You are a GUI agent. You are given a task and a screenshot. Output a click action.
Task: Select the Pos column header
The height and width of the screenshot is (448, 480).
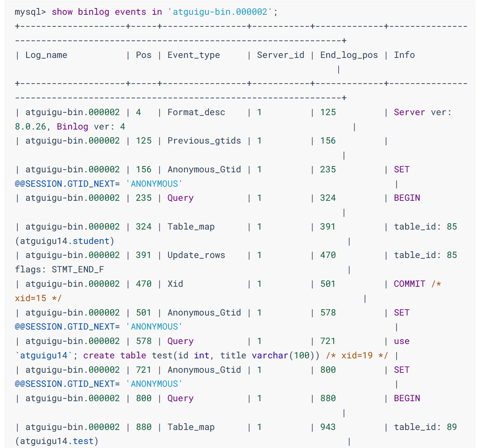[144, 55]
